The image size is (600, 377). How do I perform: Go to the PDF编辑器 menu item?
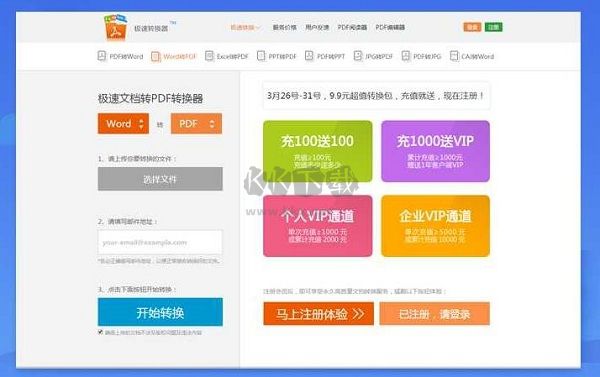(390, 28)
